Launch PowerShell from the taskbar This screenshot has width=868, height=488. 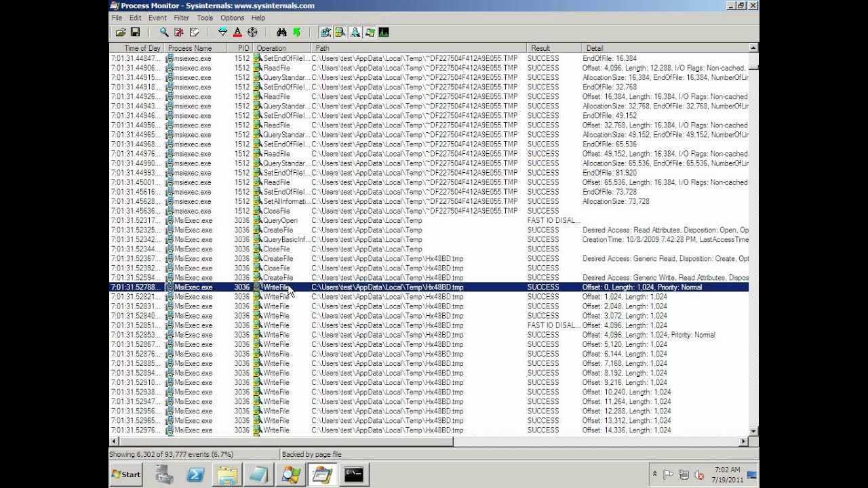pos(195,474)
